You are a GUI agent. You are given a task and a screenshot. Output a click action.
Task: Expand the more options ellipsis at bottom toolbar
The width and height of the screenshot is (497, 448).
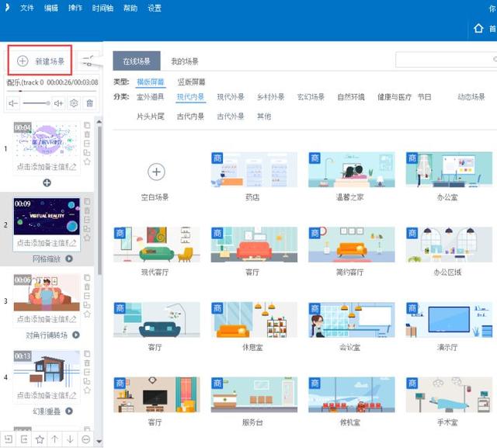click(85, 439)
